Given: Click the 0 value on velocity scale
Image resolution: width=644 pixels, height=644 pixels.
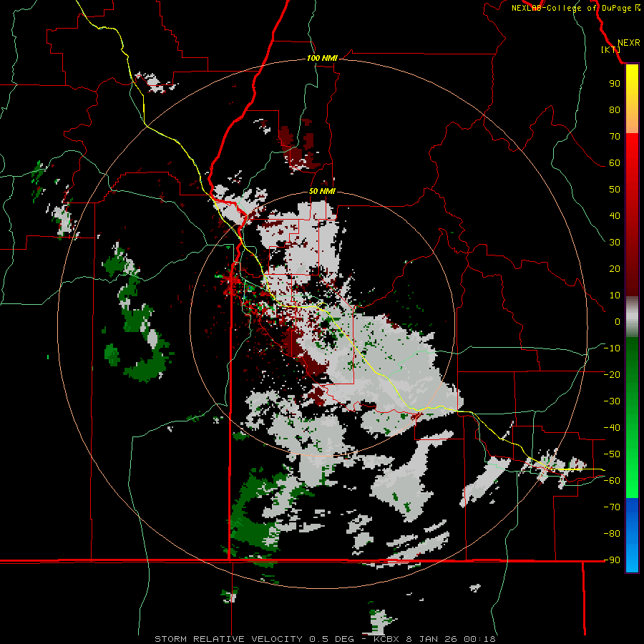Looking at the screenshot, I should click(618, 322).
